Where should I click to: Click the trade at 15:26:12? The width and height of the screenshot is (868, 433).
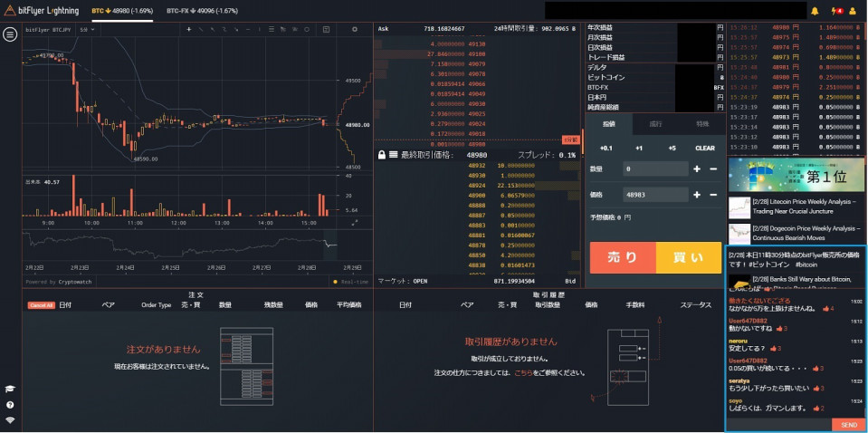pos(796,26)
